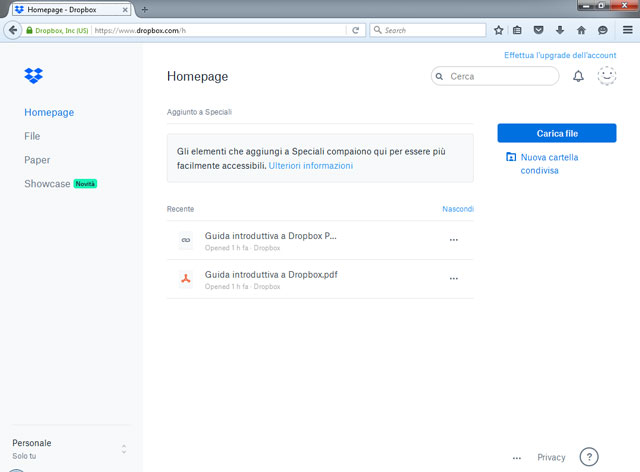Click the chat bubble icon in the Firefox toolbar
The image size is (640, 472).
pyautogui.click(x=602, y=30)
